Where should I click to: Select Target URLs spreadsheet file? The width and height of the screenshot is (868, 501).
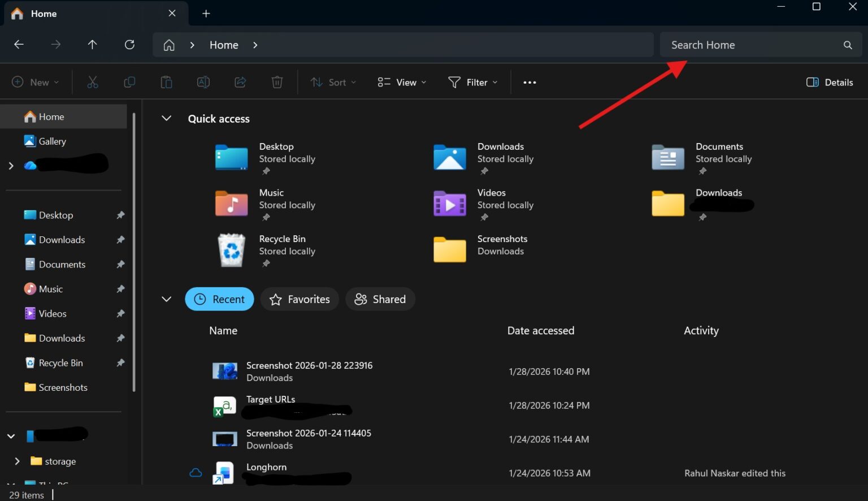[x=271, y=400]
